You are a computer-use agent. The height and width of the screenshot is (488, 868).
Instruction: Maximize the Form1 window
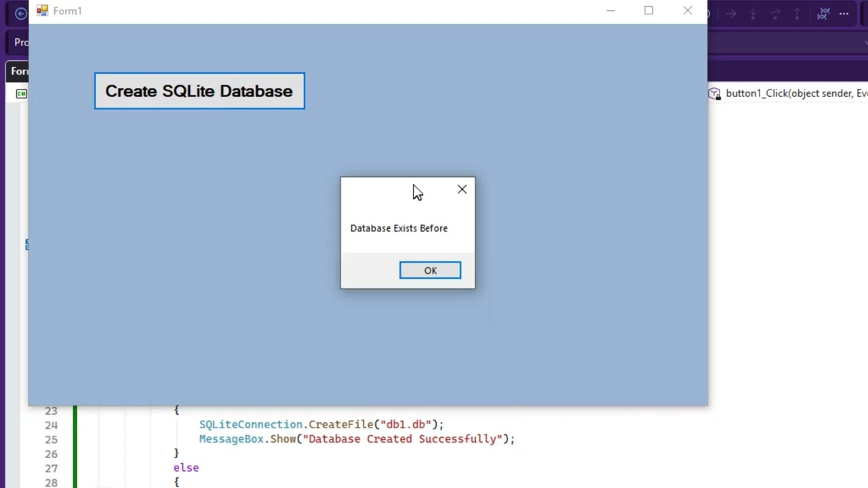tap(649, 11)
